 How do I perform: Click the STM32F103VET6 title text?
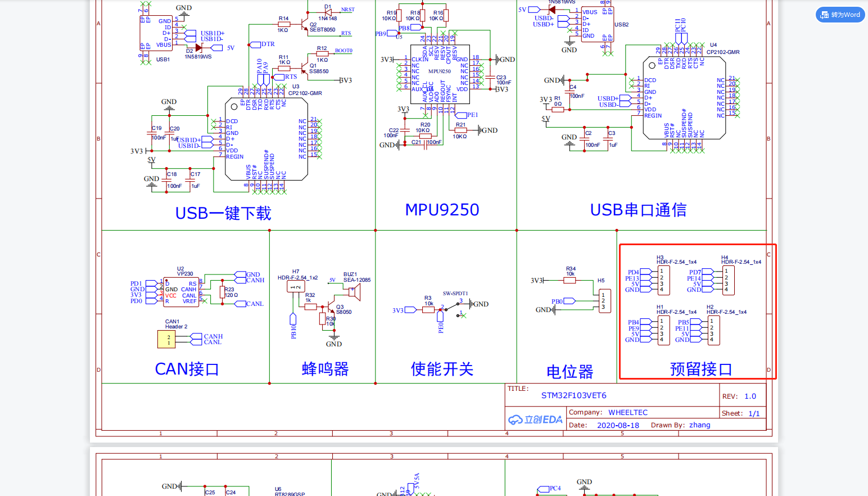click(573, 395)
